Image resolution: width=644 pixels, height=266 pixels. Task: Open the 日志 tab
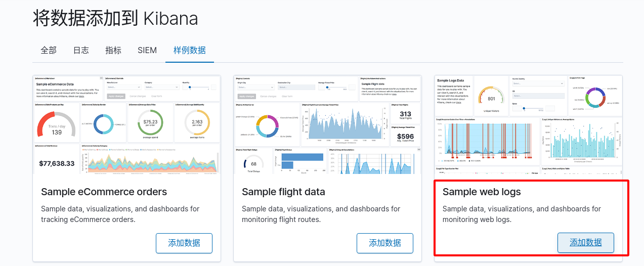click(x=81, y=50)
